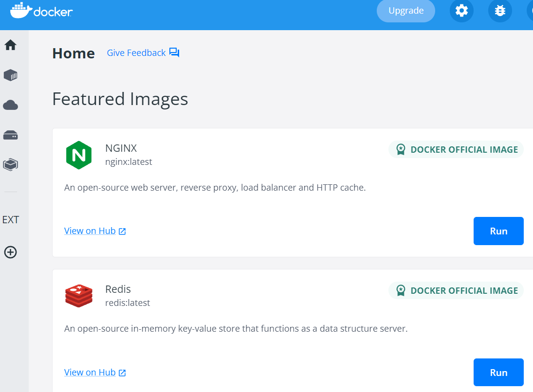The height and width of the screenshot is (392, 533).
Task: Open Give Feedback link
Action: [136, 53]
